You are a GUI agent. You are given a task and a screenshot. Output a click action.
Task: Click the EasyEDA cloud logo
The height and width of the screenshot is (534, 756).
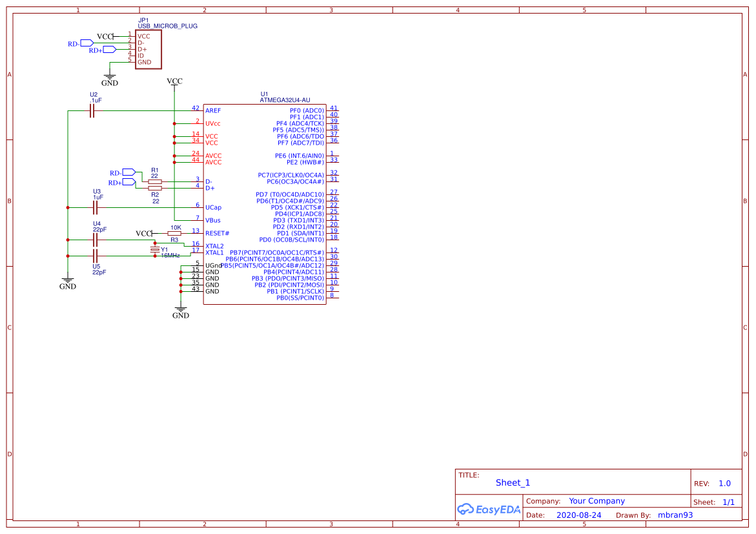tap(465, 509)
